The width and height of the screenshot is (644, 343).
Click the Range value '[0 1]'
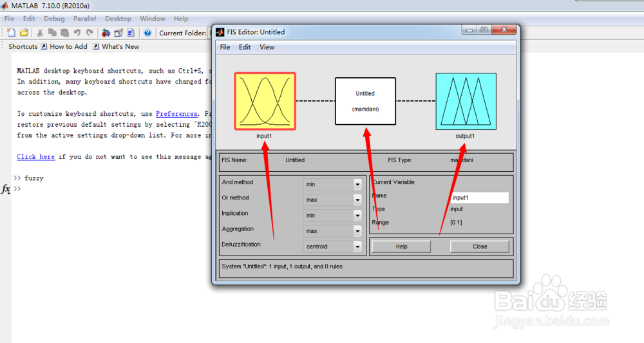pos(456,223)
